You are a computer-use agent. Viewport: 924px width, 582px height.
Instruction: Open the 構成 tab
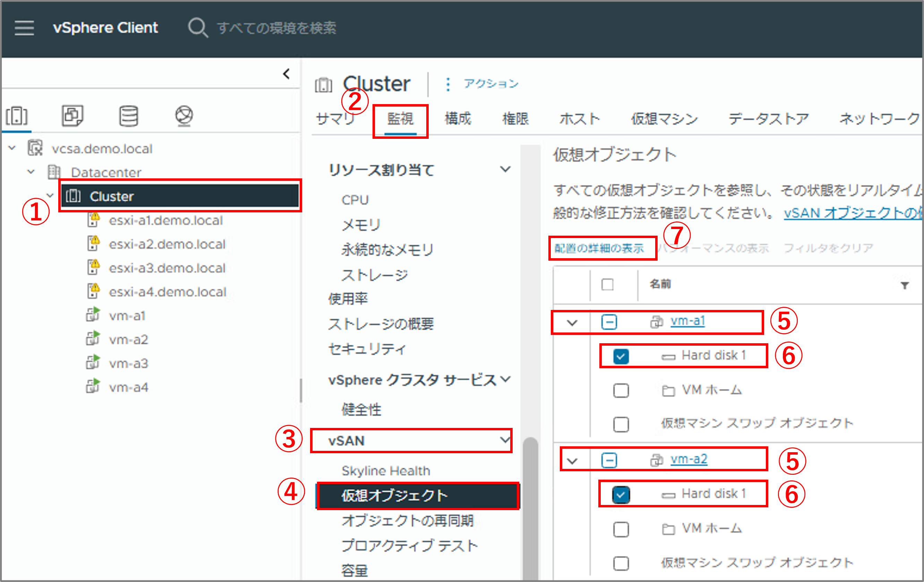pyautogui.click(x=458, y=118)
